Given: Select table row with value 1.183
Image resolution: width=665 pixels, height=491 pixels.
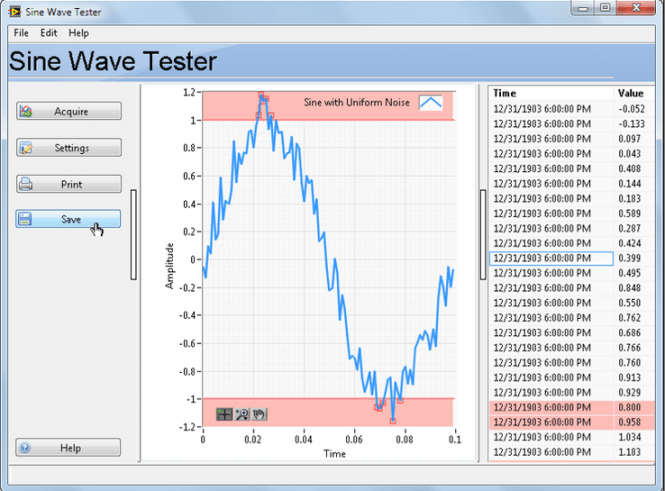Looking at the screenshot, I should [572, 452].
